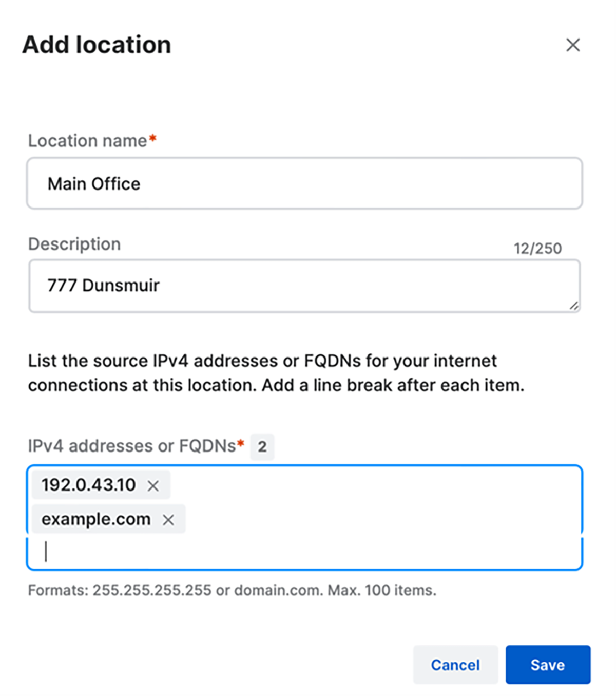Click the red asterisk beside Location name

152,139
